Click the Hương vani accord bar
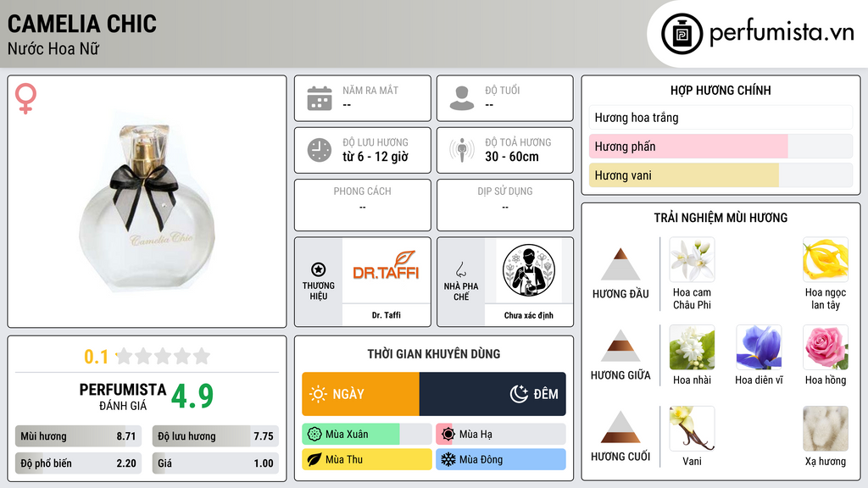Image resolution: width=868 pixels, height=488 pixels. pyautogui.click(x=721, y=175)
